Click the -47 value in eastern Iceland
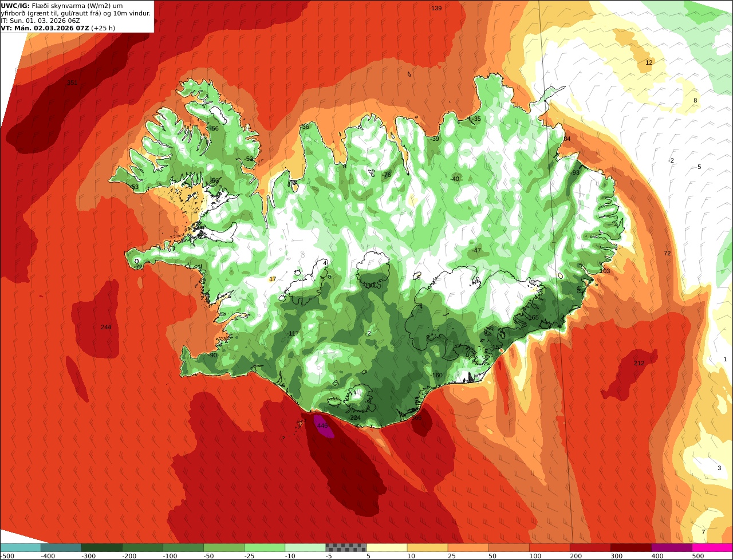 pyautogui.click(x=476, y=250)
